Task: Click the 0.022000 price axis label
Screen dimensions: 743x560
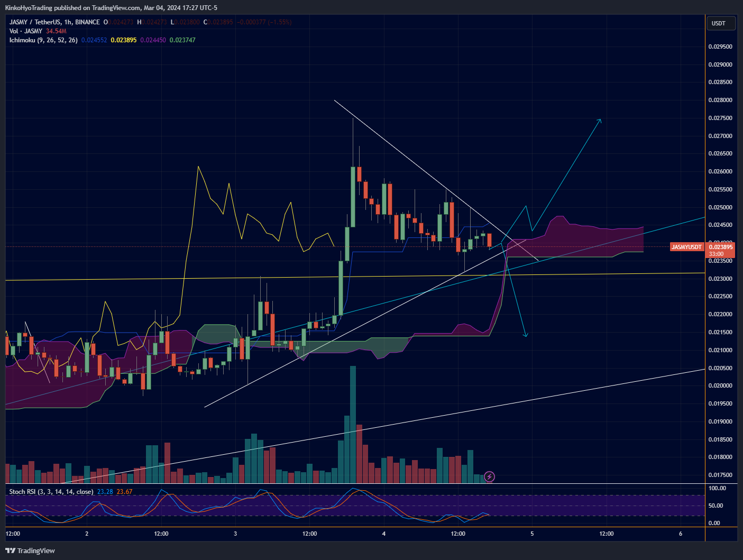Action: 720,314
